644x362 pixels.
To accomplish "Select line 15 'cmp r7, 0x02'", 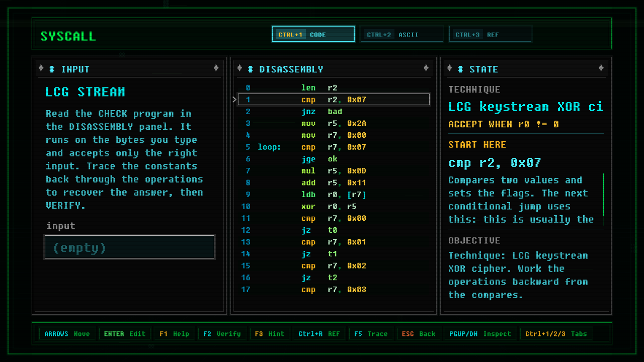I will click(334, 266).
